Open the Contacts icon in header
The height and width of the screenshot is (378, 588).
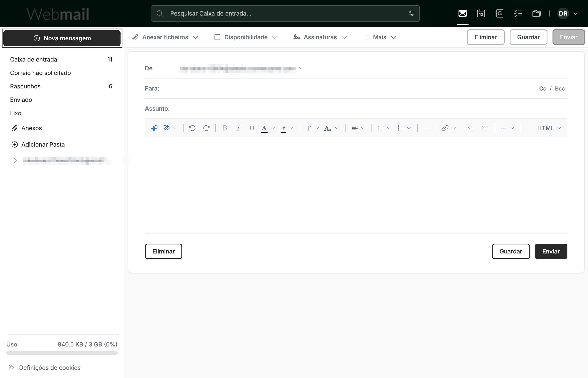tap(499, 13)
